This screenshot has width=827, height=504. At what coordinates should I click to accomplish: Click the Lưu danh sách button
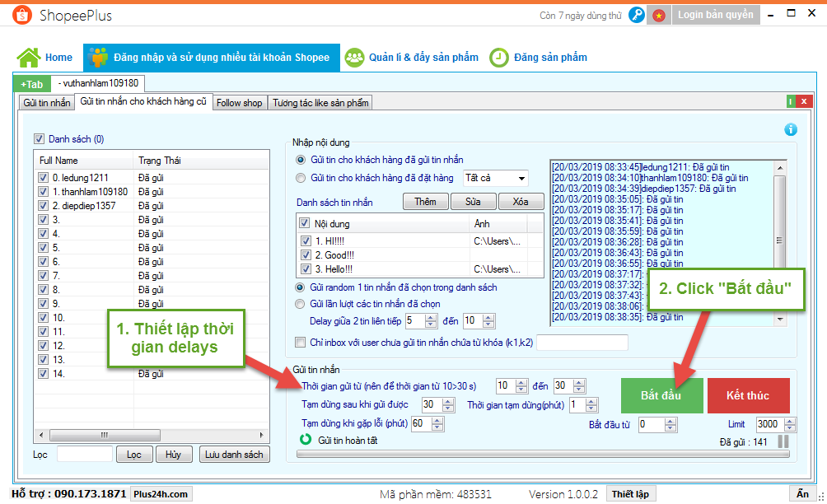234,455
